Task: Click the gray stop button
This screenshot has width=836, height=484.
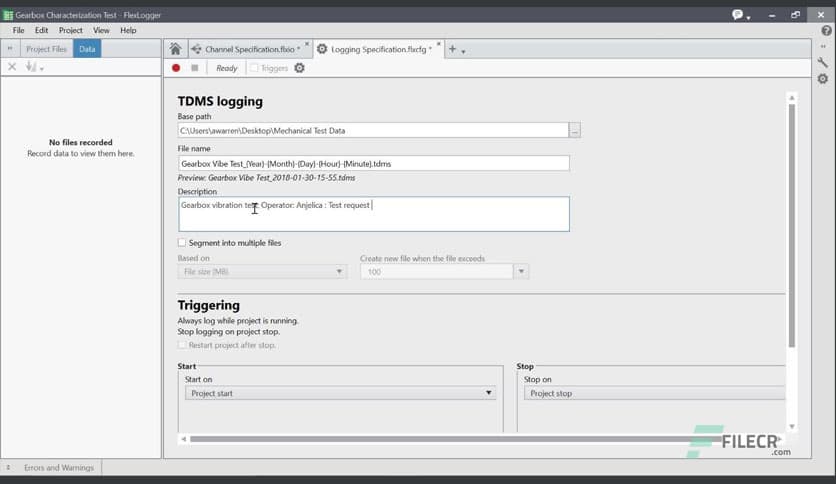Action: tap(195, 68)
